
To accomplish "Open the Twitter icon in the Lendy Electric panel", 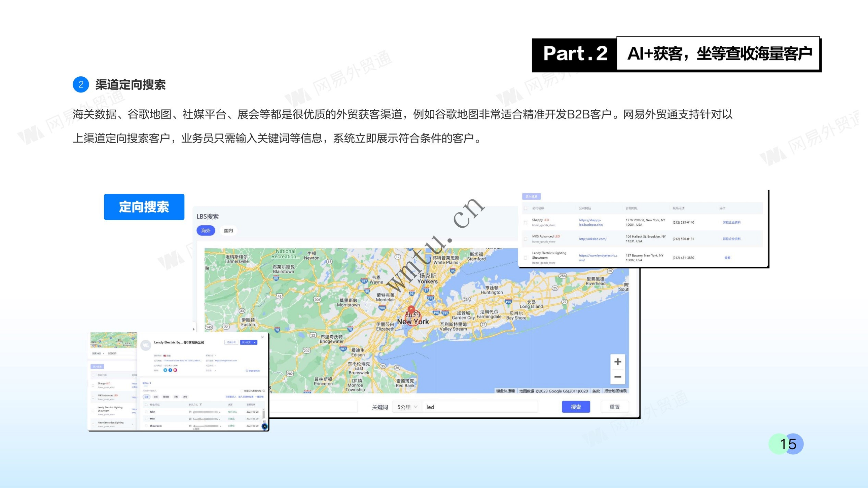I will [166, 370].
